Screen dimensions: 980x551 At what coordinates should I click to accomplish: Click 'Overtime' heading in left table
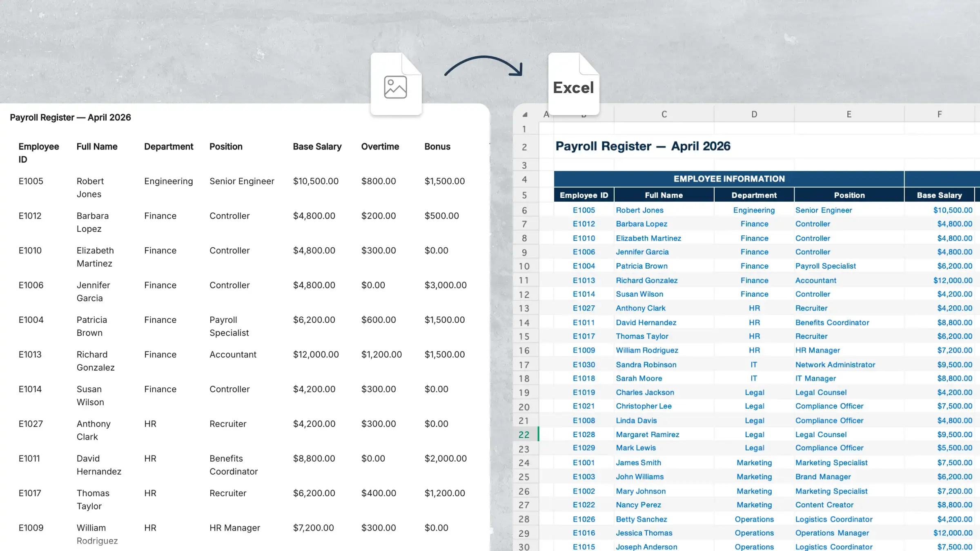tap(380, 147)
